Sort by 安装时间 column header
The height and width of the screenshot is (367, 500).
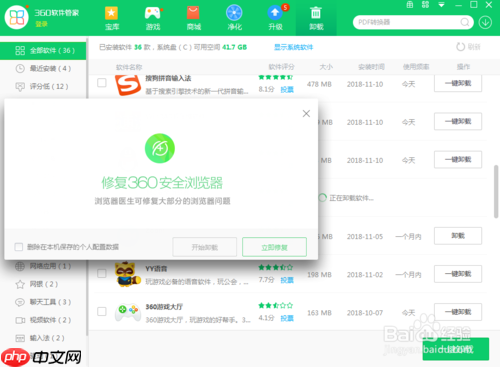(x=371, y=67)
